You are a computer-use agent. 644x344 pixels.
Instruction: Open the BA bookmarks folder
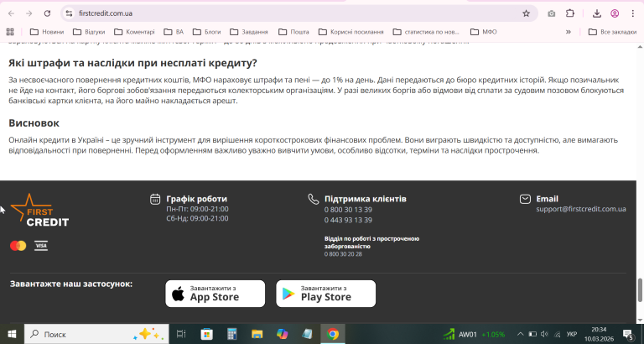click(x=174, y=32)
